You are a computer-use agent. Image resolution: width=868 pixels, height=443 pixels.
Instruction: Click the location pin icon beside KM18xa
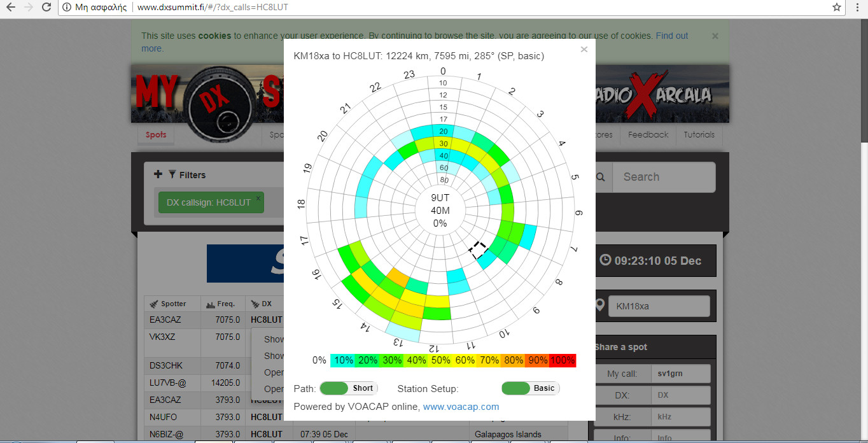click(x=599, y=306)
